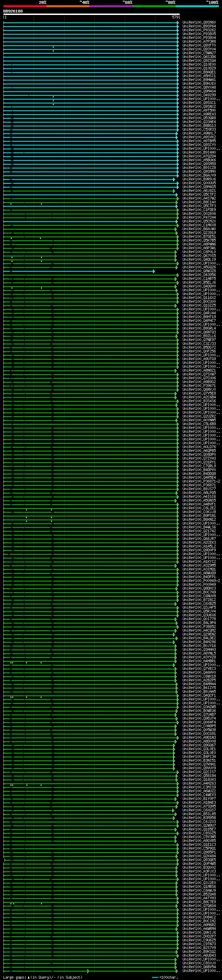Select the UniRef100_P47244 label
The image size is (222, 980).
(x=199, y=217)
